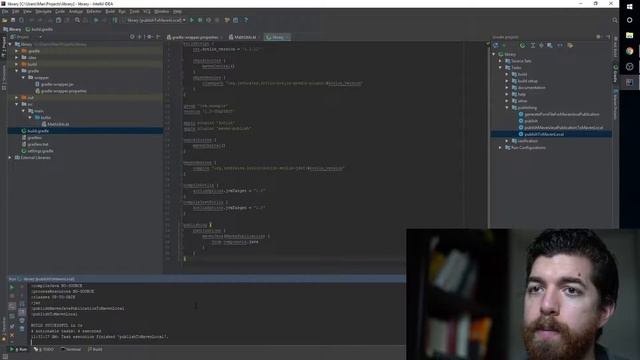Switch to the MathUtils.kt editor tab

245,37
